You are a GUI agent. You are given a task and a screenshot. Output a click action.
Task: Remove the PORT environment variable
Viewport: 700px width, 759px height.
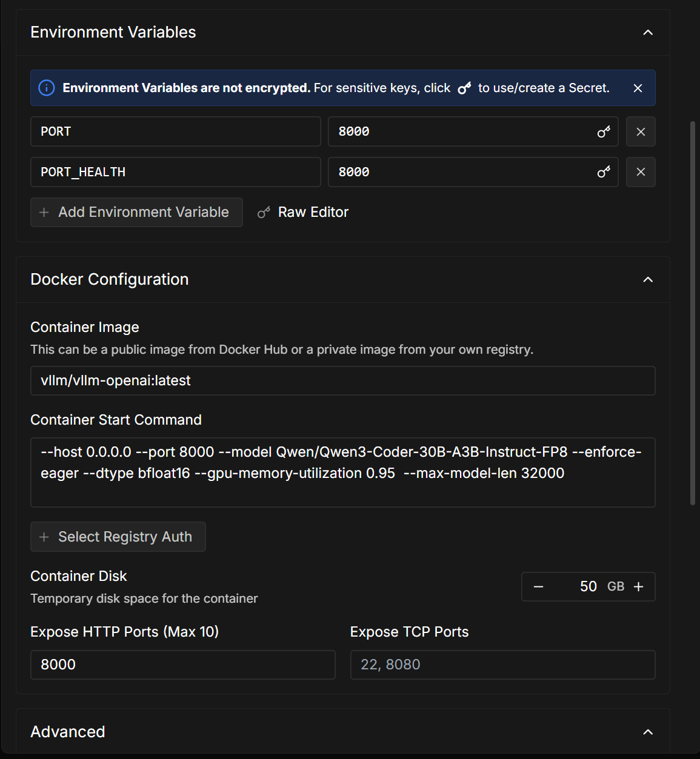pyautogui.click(x=641, y=131)
